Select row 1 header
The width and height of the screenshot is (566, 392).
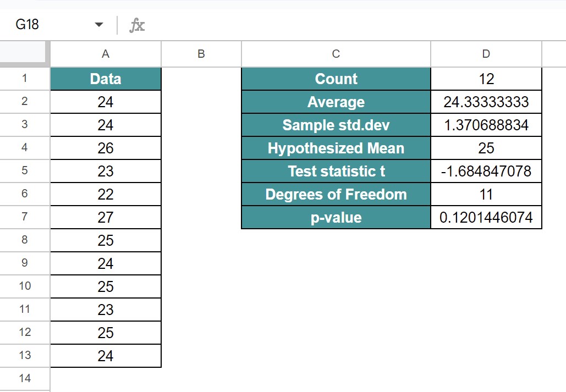(x=25, y=78)
